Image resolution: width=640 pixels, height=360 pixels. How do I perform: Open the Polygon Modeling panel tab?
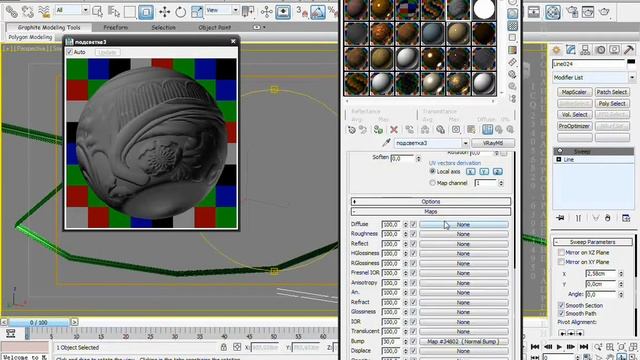tap(30, 37)
